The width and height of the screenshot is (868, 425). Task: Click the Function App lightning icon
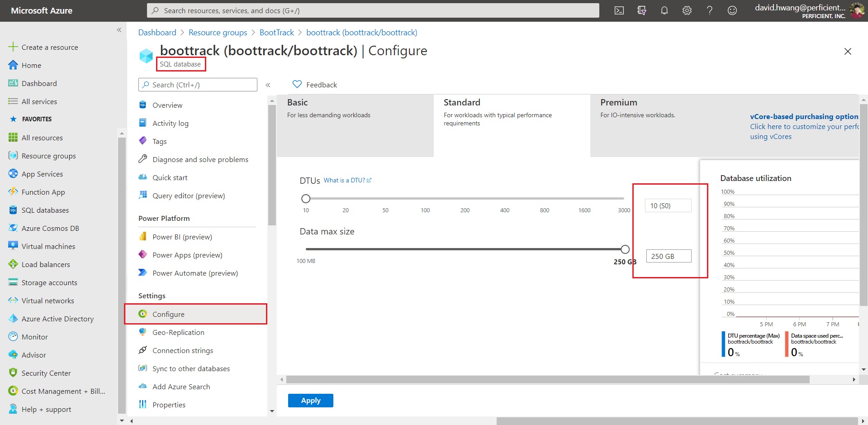click(13, 192)
